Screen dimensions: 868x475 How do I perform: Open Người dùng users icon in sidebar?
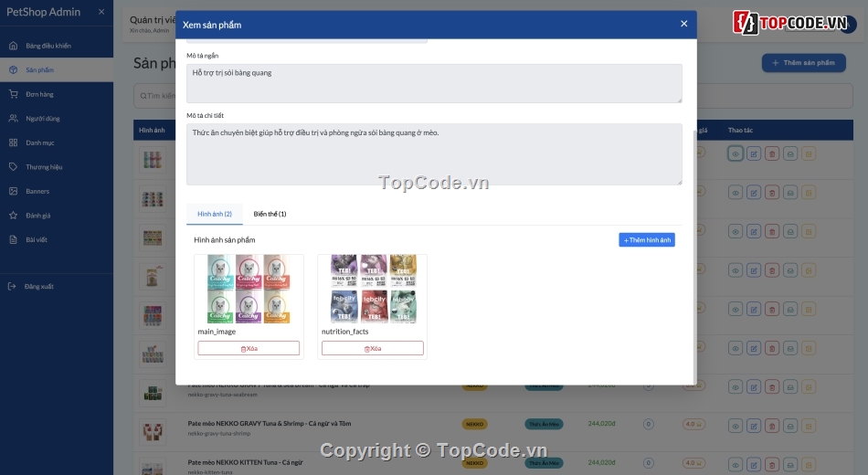click(14, 119)
